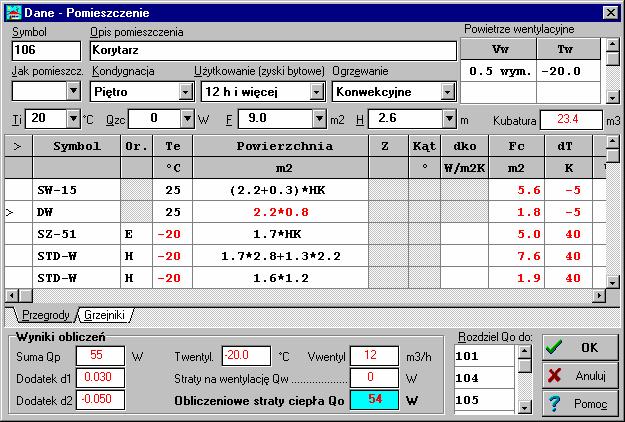Select the SZ-51 row symbol cell

point(77,234)
